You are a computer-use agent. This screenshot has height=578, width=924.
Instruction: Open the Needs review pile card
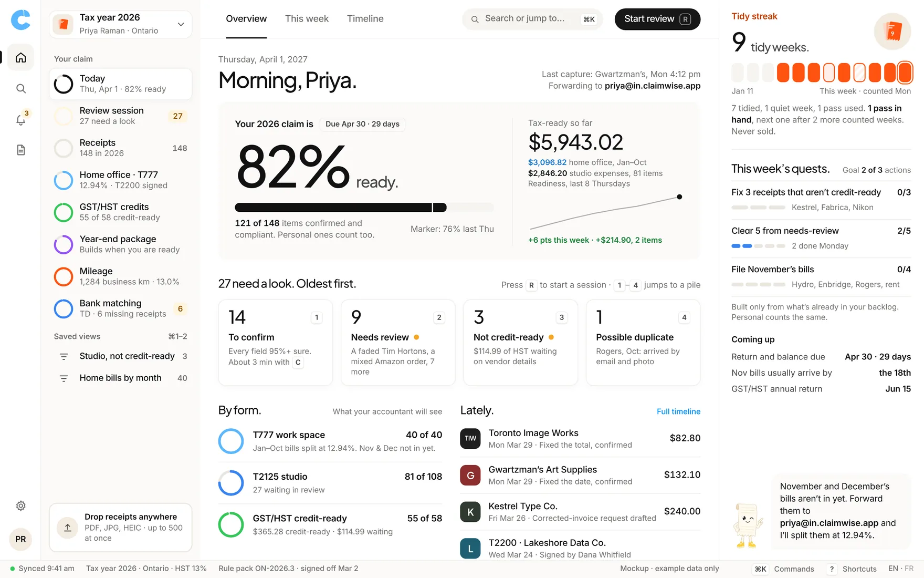pos(398,343)
